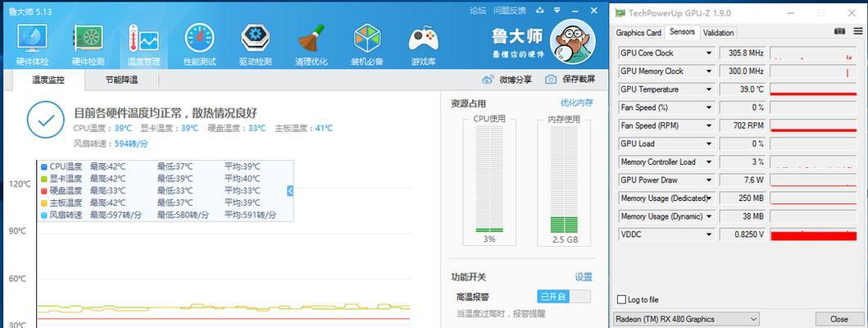Open 设置 settings link
This screenshot has width=868, height=328.
(x=584, y=277)
